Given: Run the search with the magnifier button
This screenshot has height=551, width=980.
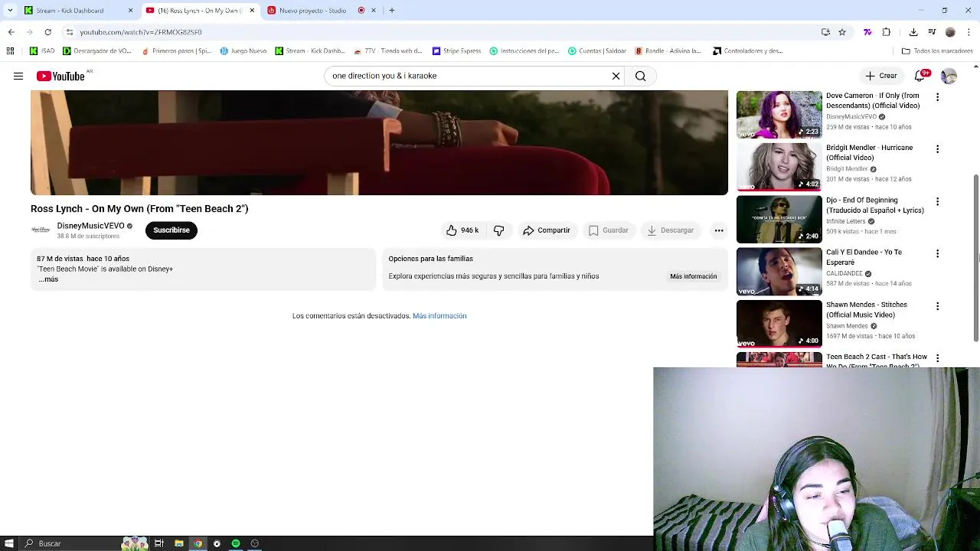Looking at the screenshot, I should pos(640,76).
